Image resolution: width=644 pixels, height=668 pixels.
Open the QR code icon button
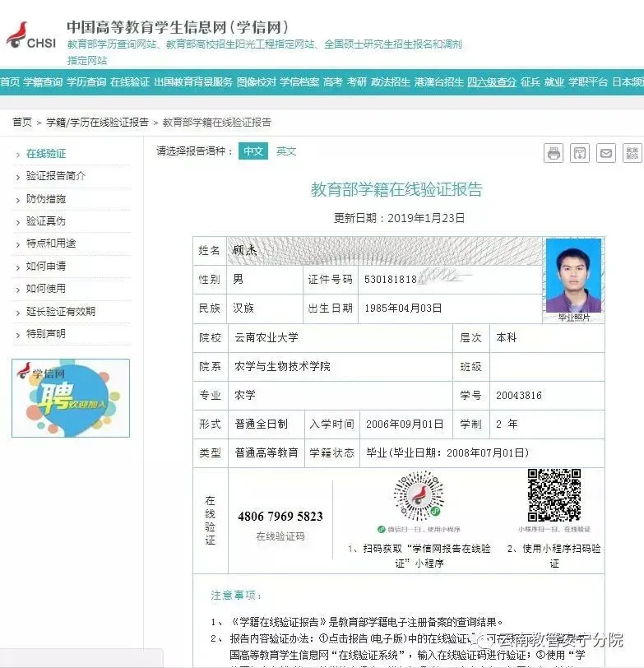tap(632, 153)
